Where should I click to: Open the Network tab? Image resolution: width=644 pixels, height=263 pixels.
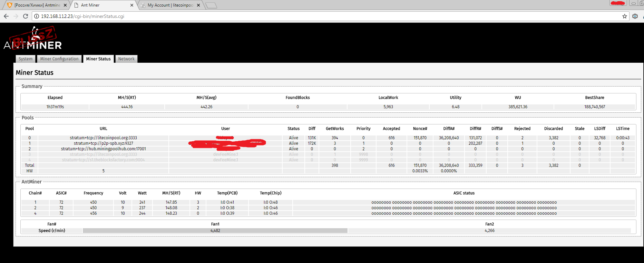(x=126, y=59)
